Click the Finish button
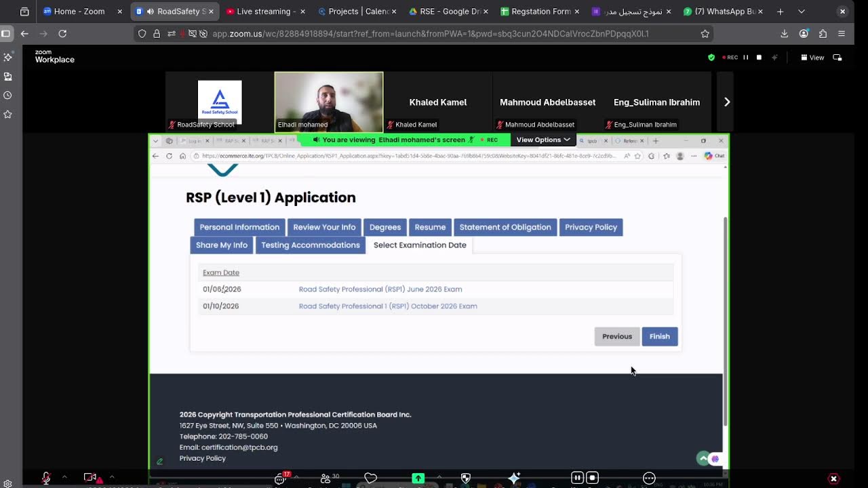This screenshot has width=868, height=488. click(660, 336)
